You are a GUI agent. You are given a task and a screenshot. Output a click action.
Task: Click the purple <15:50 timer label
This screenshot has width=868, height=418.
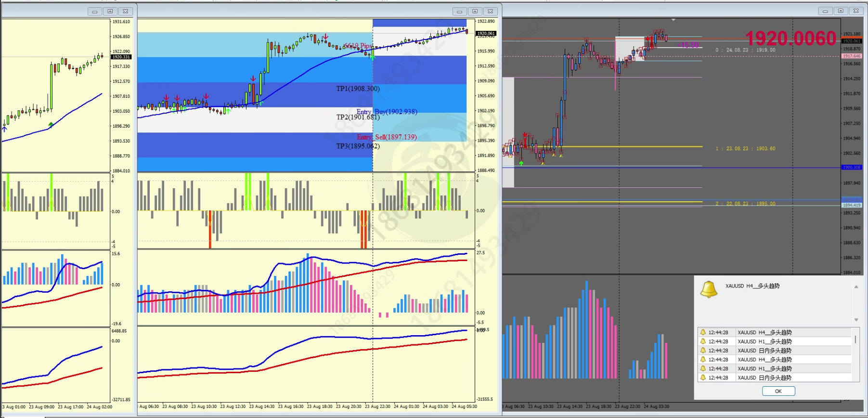[x=688, y=45]
